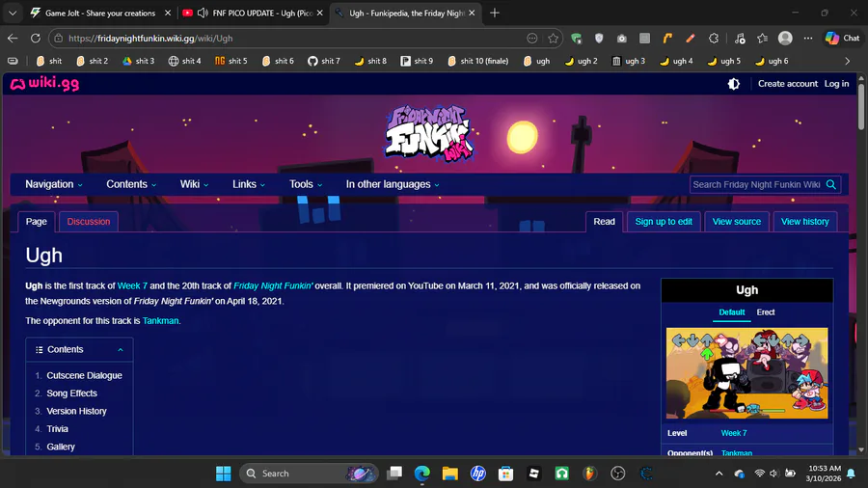Select the Default infobox tab
The width and height of the screenshot is (868, 488).
[731, 312]
